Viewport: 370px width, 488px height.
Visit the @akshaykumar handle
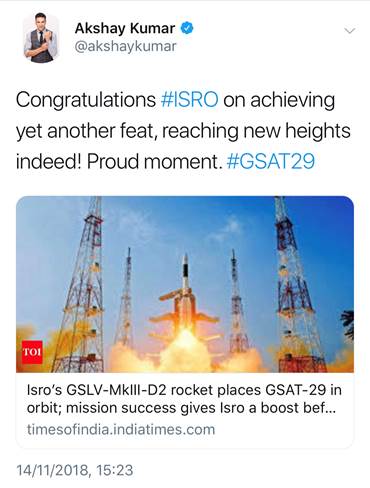(125, 47)
